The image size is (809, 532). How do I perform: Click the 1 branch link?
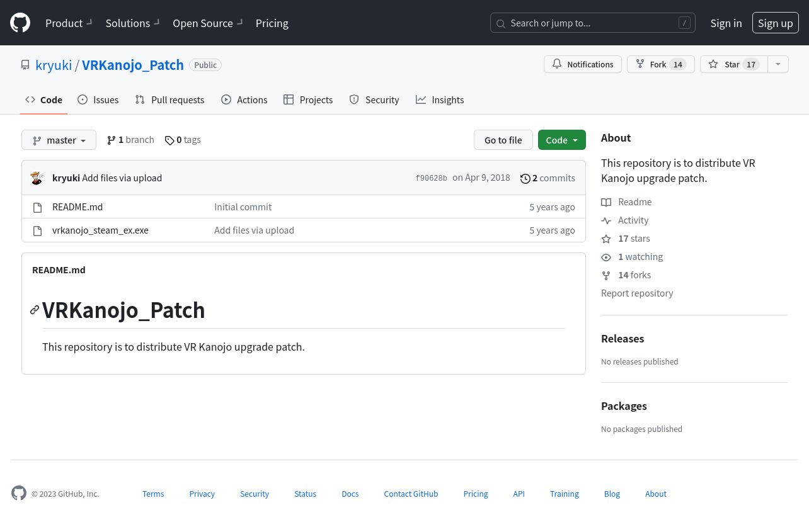point(130,140)
